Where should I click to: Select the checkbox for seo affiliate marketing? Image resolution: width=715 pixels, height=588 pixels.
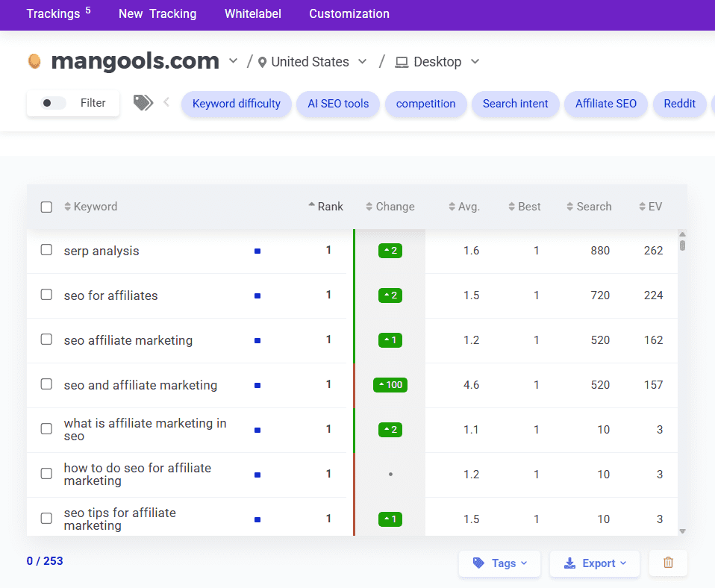coord(46,340)
